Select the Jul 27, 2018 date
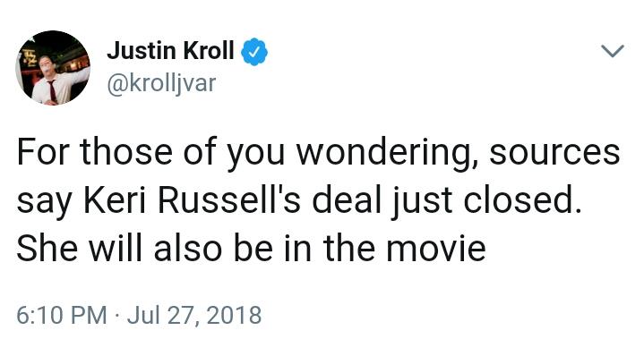 [194, 315]
